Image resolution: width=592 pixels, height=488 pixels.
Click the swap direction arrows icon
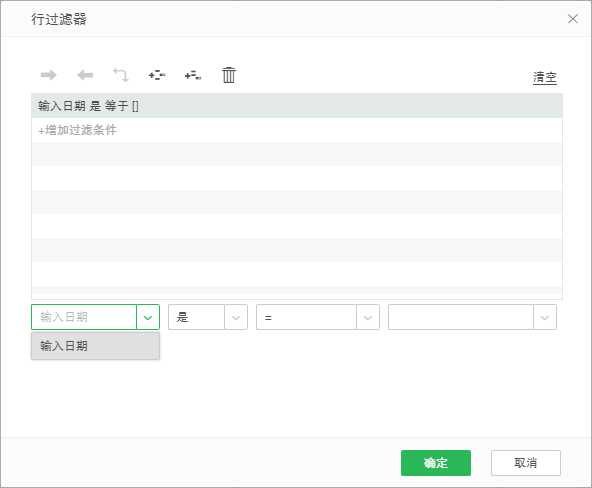pyautogui.click(x=121, y=75)
